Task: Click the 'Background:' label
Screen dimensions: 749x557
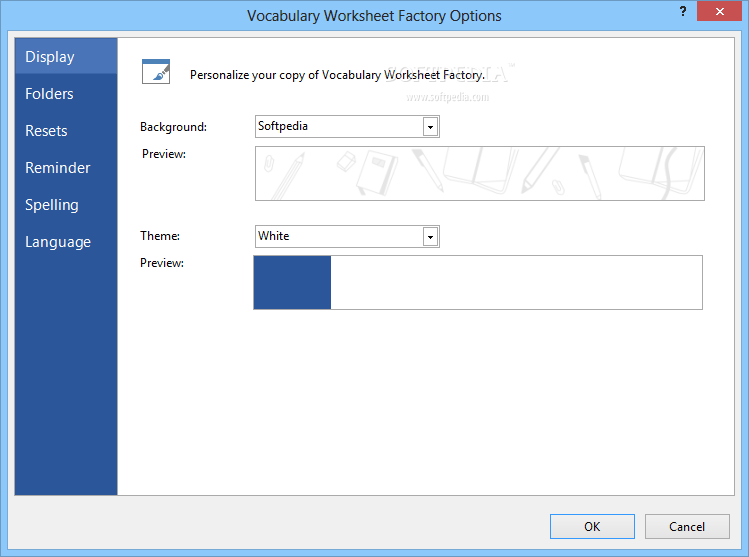Action: [x=173, y=127]
